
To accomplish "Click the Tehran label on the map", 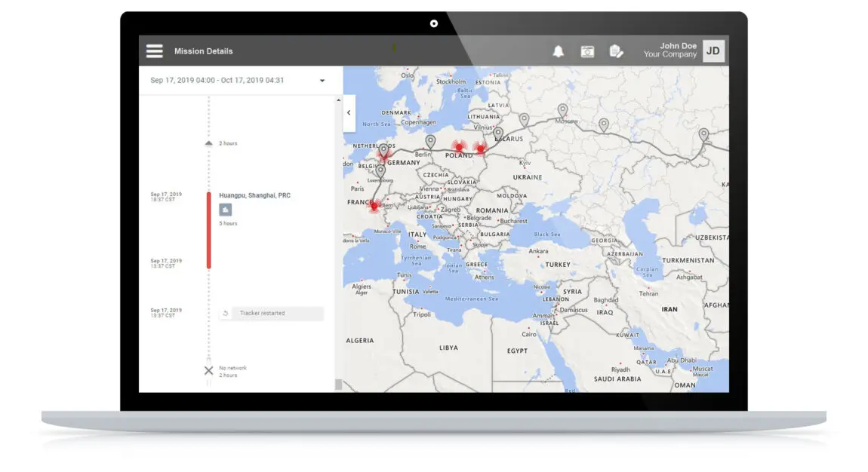I will [x=649, y=293].
